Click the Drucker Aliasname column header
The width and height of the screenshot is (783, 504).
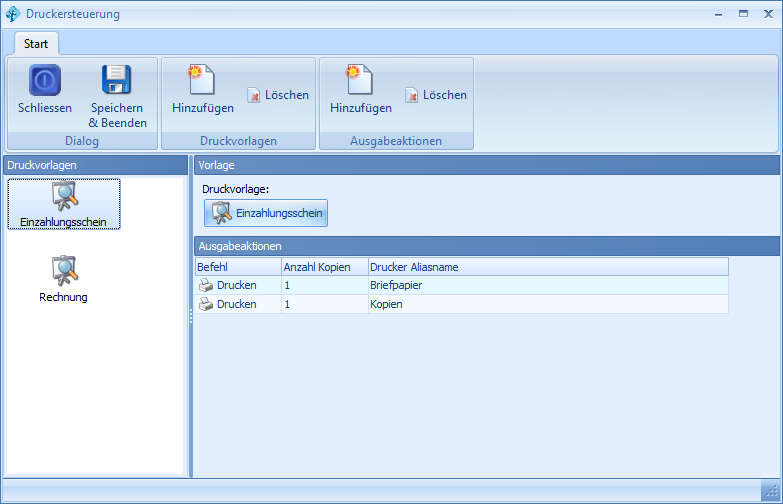[x=547, y=267]
